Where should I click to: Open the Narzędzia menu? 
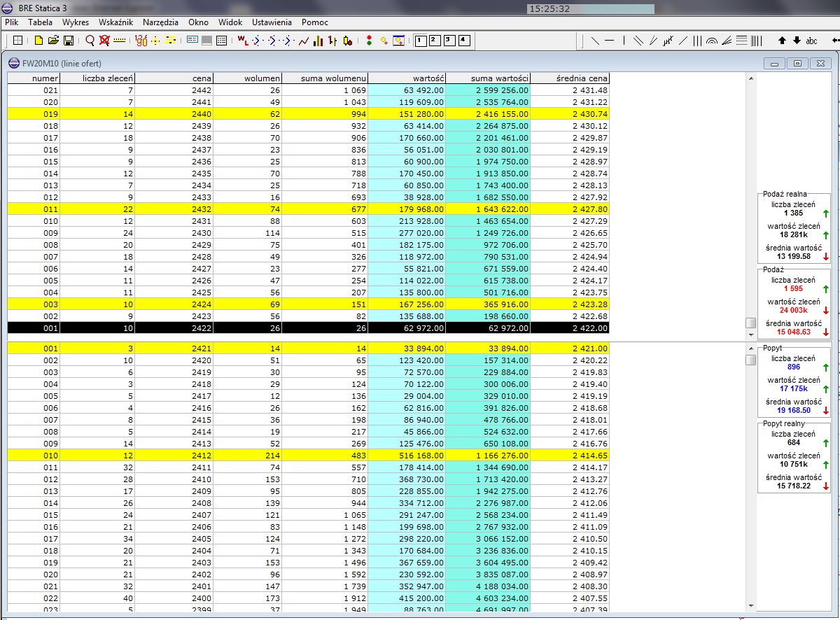click(x=160, y=22)
